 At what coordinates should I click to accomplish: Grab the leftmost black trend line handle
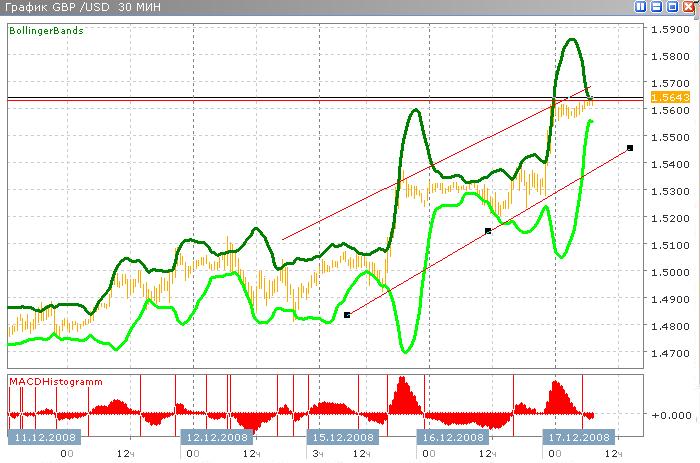[x=347, y=315]
